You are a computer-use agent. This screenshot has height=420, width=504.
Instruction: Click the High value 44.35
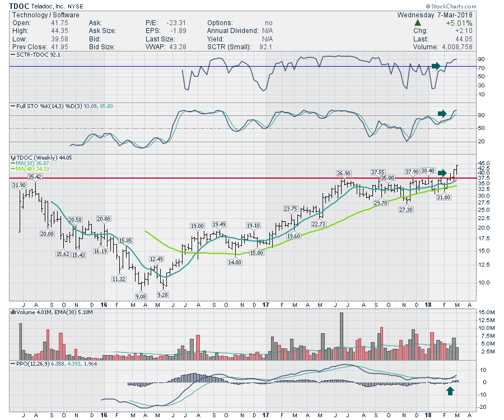pos(59,31)
